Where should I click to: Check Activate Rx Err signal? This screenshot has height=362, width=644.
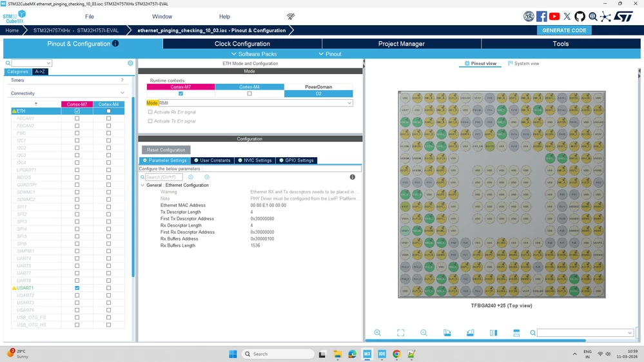point(150,112)
